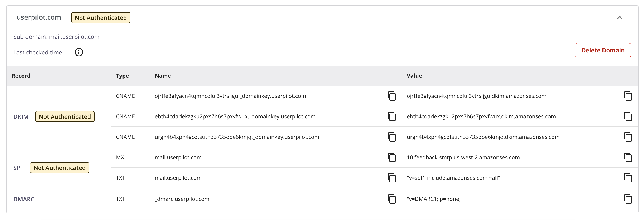
Task: Select ebtb4cdariekzgku2pxs7h6s7pxvfwux.dkim.amazonses.com value text
Action: tap(481, 116)
